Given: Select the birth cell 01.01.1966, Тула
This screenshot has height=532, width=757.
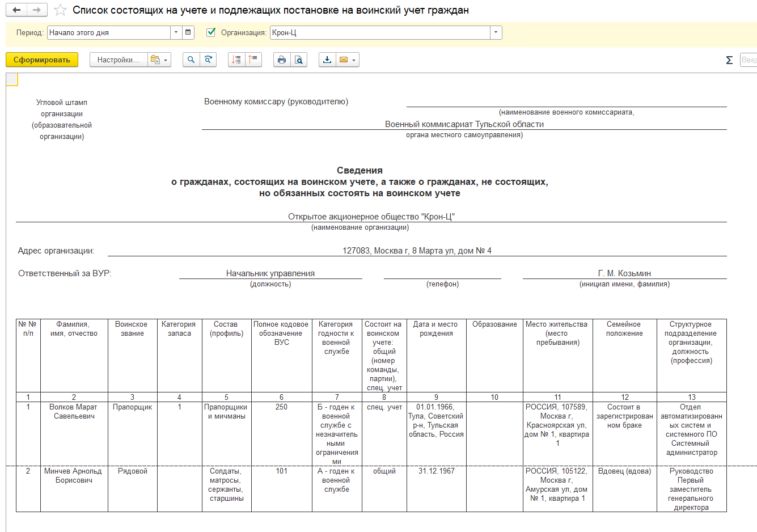Looking at the screenshot, I should coord(437,434).
